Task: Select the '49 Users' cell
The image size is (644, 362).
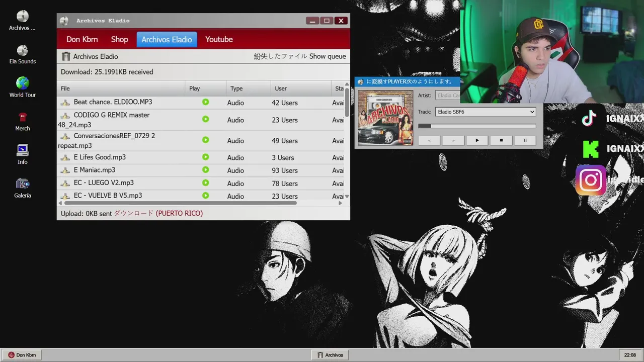Action: coord(285,141)
